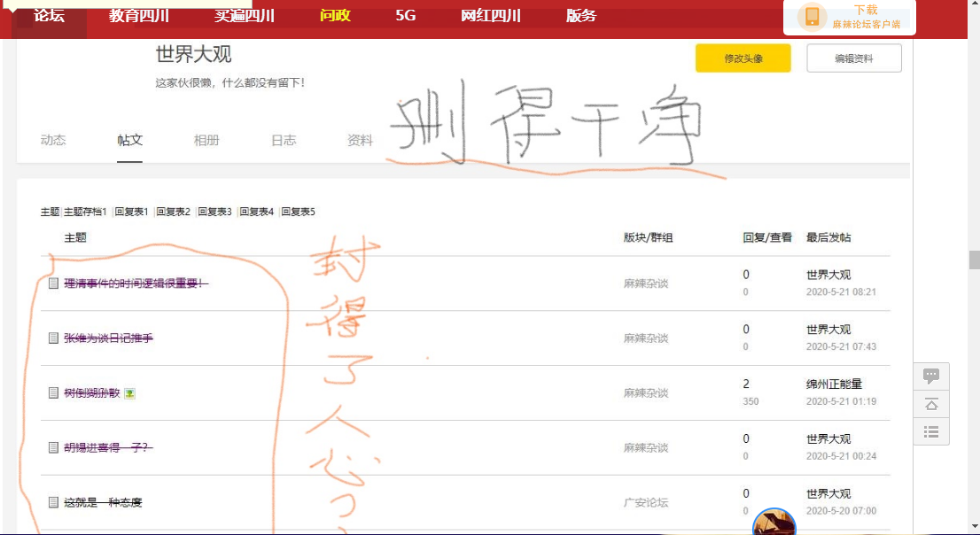Screen dimensions: 980x535
Task: Click the feedback speech-bubble icon on right sidebar
Action: [x=931, y=376]
